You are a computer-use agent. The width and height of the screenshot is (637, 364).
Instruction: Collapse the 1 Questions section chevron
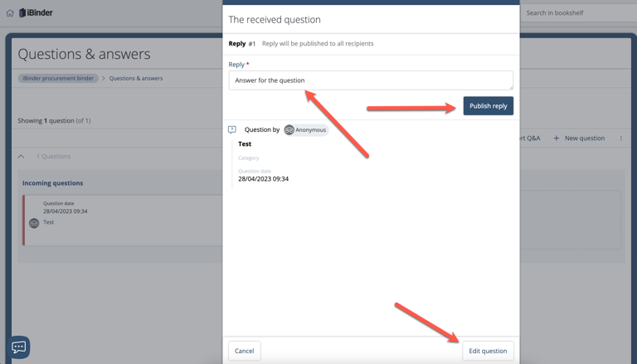[21, 156]
